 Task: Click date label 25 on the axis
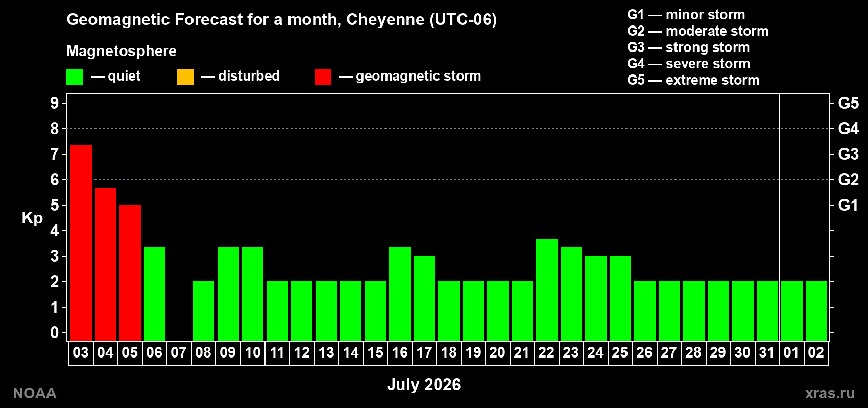(x=620, y=352)
